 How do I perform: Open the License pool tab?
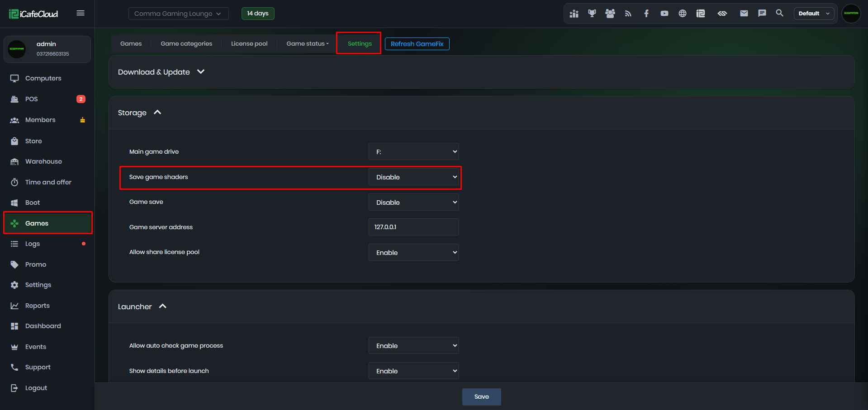(x=249, y=44)
